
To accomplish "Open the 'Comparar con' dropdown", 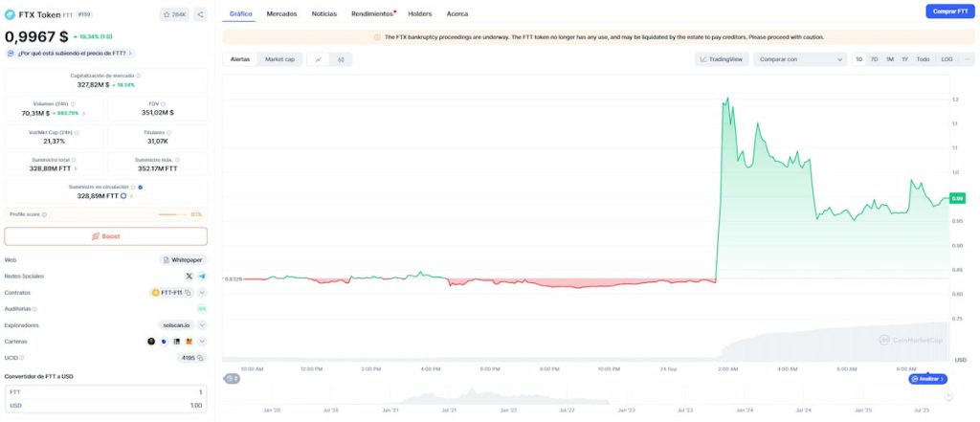I will tap(800, 59).
